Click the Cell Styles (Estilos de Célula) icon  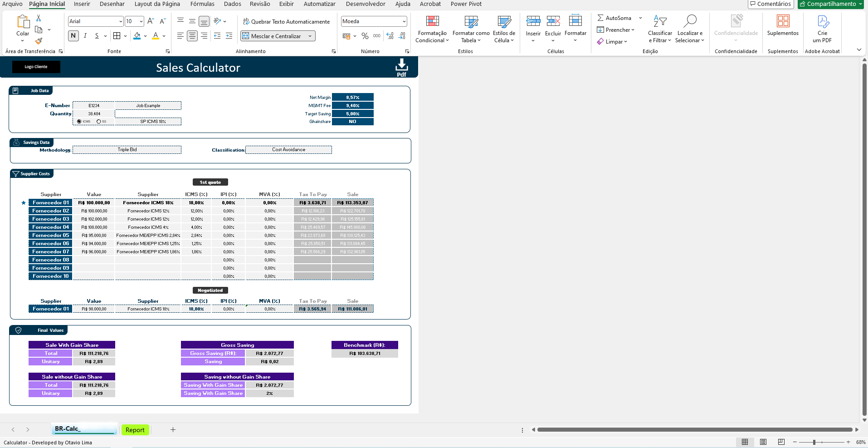[x=504, y=21]
